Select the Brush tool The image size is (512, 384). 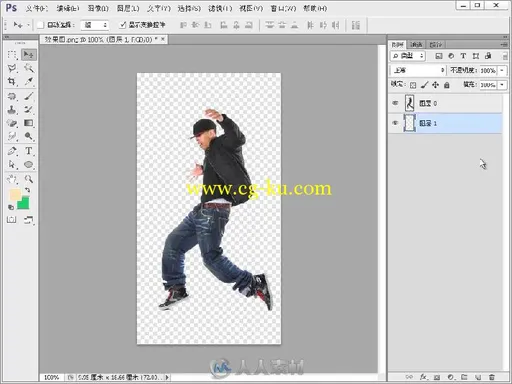click(x=29, y=96)
